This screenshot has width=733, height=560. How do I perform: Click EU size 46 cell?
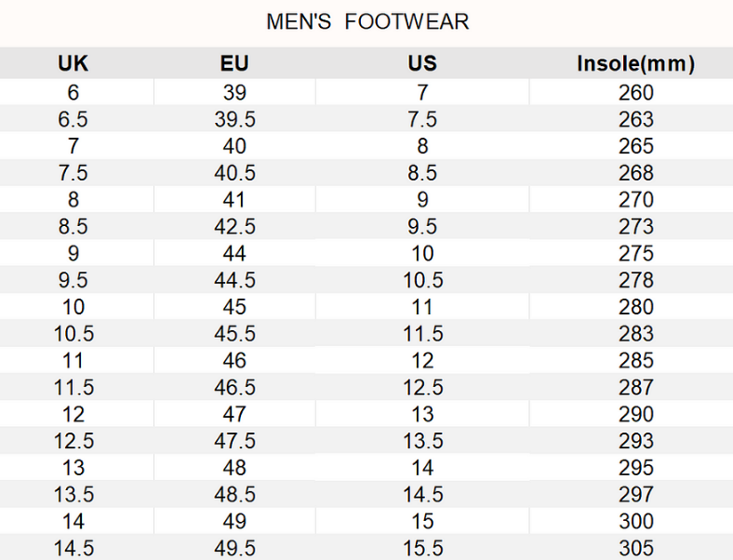pyautogui.click(x=234, y=361)
